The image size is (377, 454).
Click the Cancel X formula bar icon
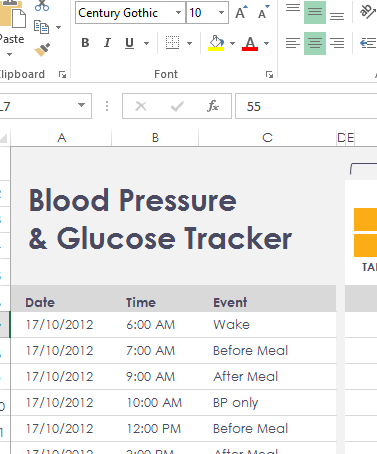pyautogui.click(x=141, y=106)
